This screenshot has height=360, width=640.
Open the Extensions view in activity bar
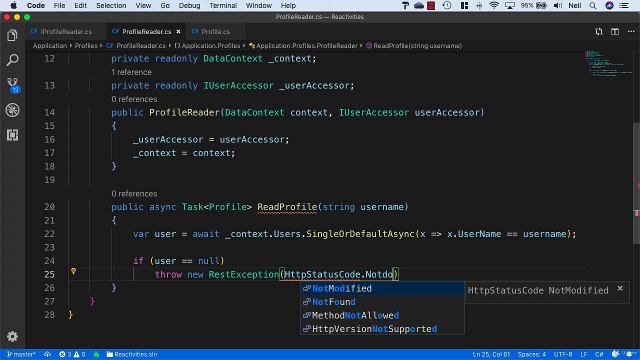tap(12, 135)
